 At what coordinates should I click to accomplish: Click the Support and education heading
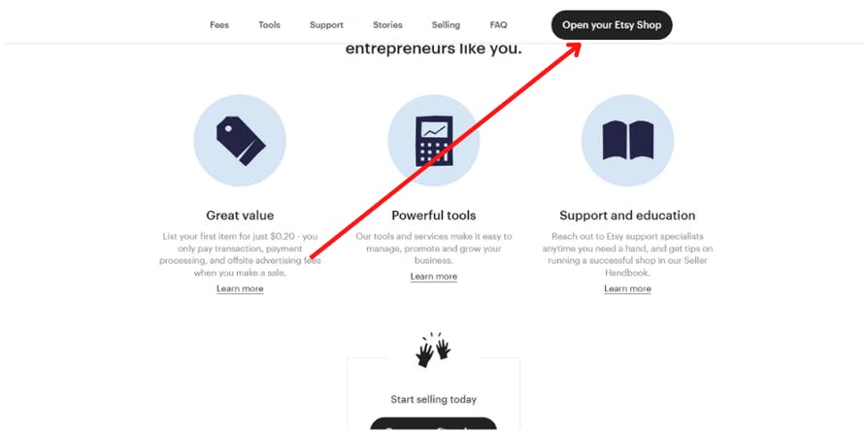pyautogui.click(x=627, y=216)
